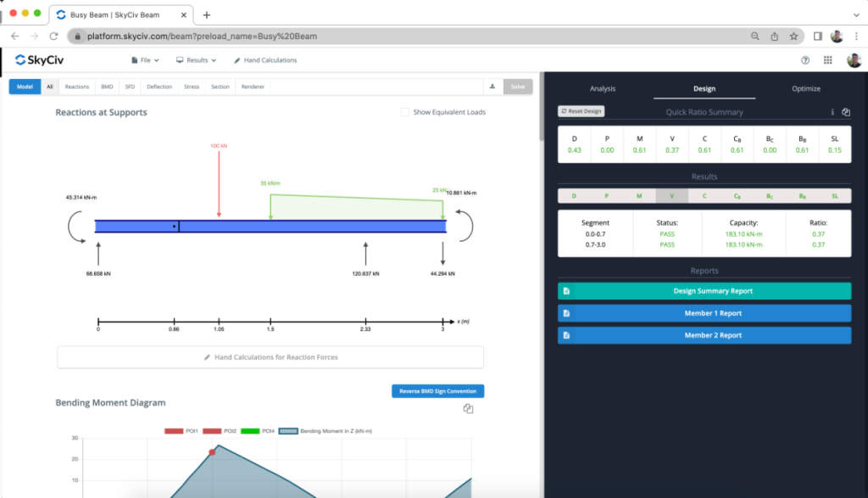
Task: Switch to the SFD view
Action: (129, 87)
